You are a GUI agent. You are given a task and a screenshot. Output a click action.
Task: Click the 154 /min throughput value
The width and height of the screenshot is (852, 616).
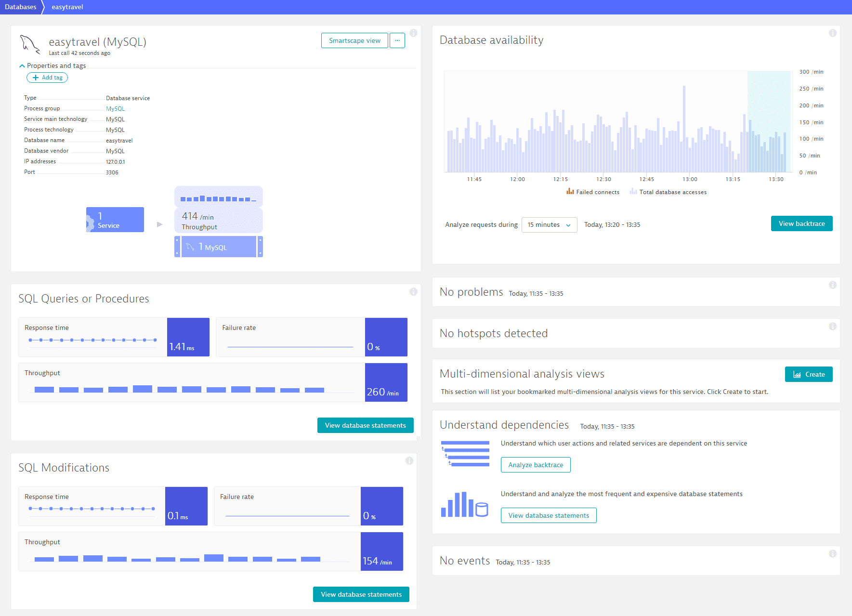[x=377, y=561]
